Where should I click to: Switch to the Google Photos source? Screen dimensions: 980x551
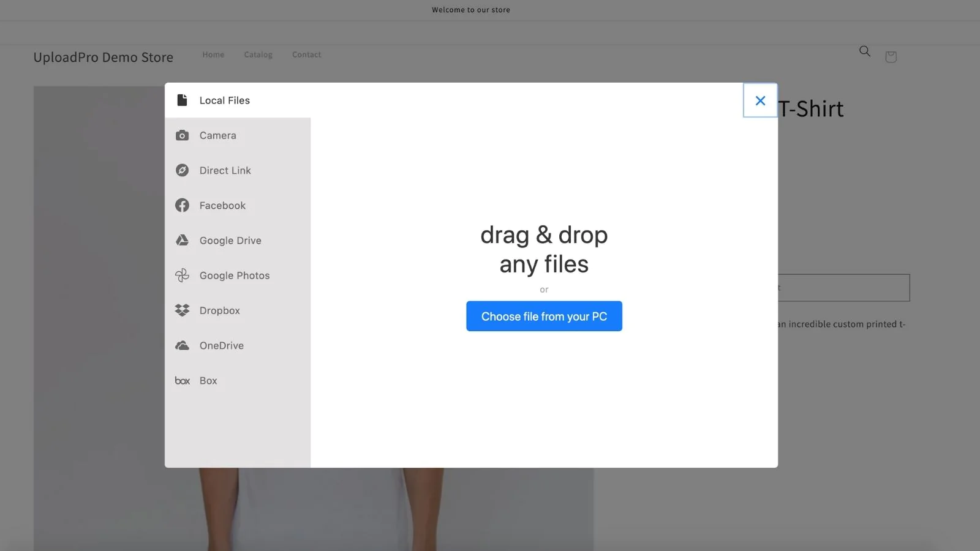234,275
